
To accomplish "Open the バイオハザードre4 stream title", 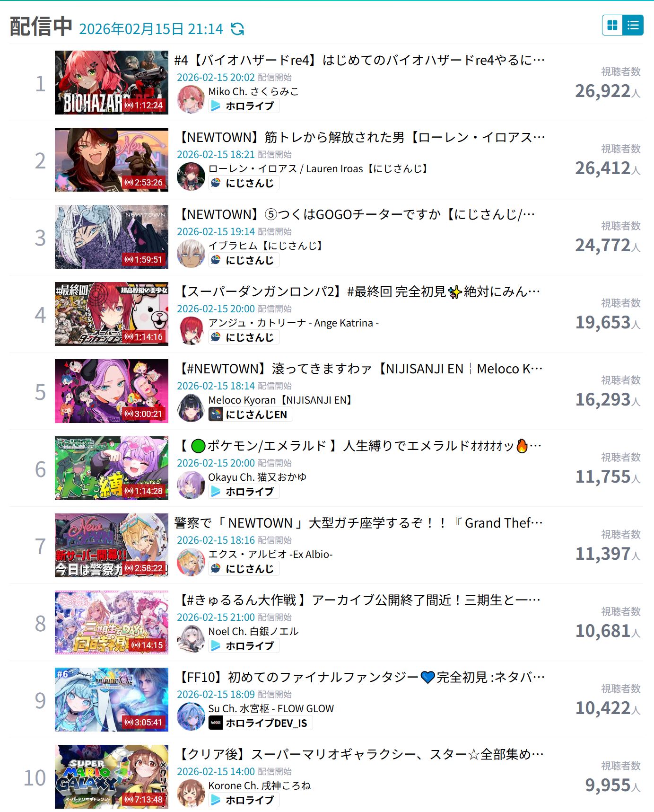I will click(359, 61).
